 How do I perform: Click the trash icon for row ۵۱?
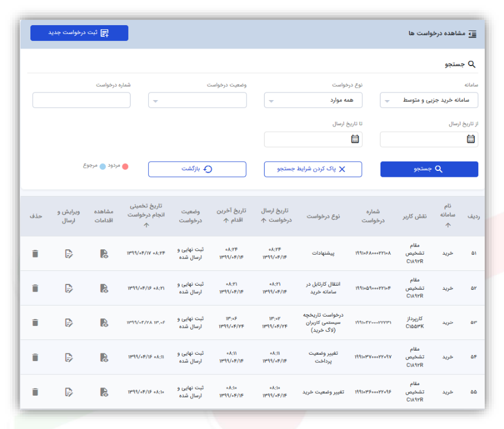(x=35, y=253)
